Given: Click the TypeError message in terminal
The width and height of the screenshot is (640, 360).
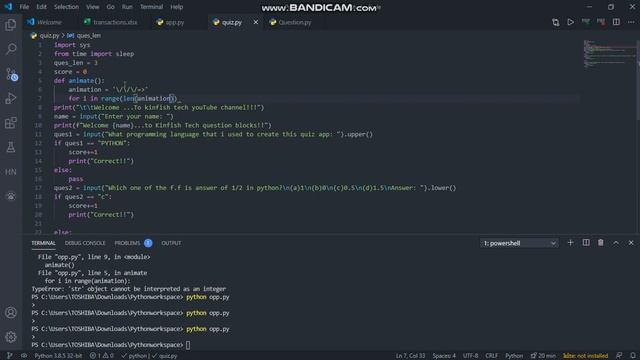Looking at the screenshot, I should click(129, 289).
